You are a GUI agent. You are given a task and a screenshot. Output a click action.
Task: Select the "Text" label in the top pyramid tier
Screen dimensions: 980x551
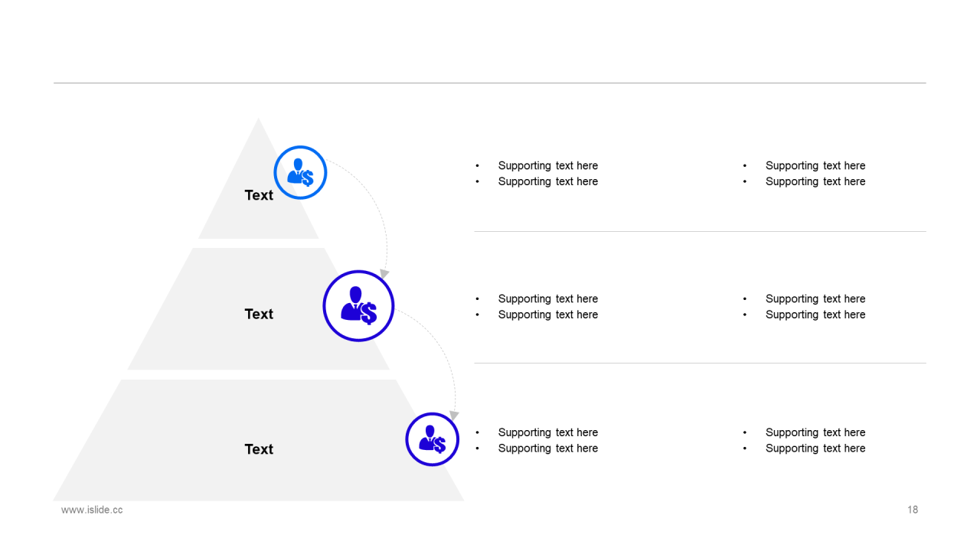point(259,195)
